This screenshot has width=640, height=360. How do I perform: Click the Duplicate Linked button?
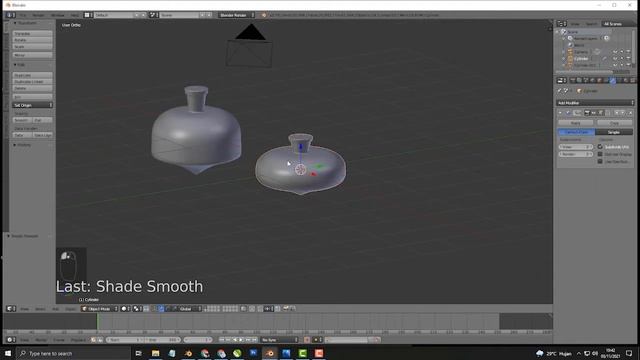pos(33,82)
